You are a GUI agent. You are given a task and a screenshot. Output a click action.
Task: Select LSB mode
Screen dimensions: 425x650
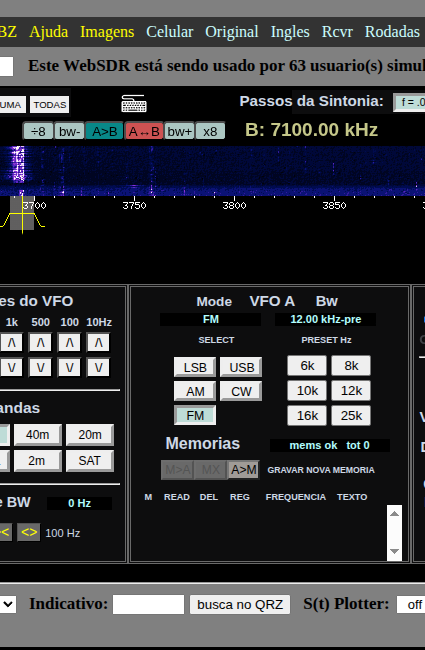pyautogui.click(x=195, y=367)
